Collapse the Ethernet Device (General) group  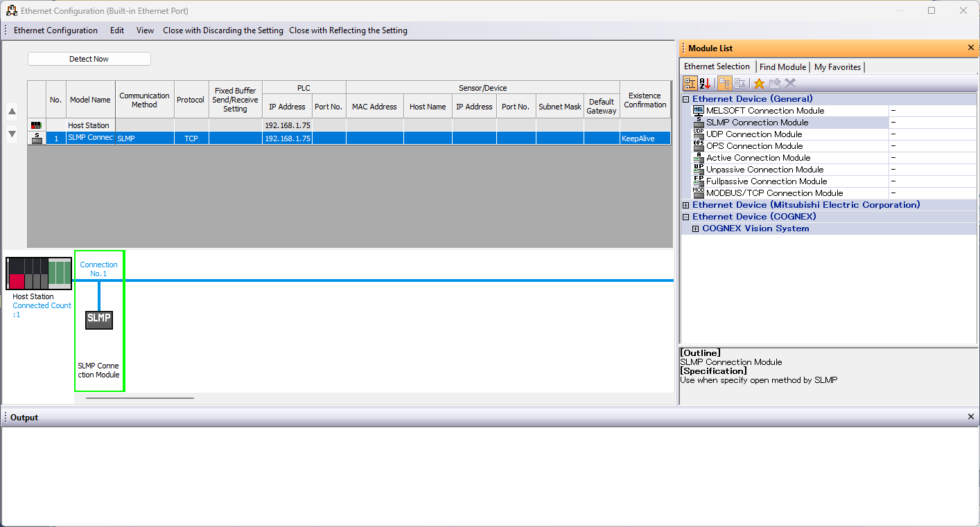pyautogui.click(x=686, y=99)
